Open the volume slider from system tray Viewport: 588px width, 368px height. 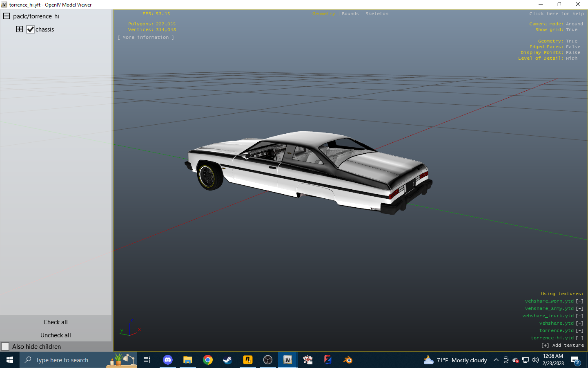[x=535, y=360]
